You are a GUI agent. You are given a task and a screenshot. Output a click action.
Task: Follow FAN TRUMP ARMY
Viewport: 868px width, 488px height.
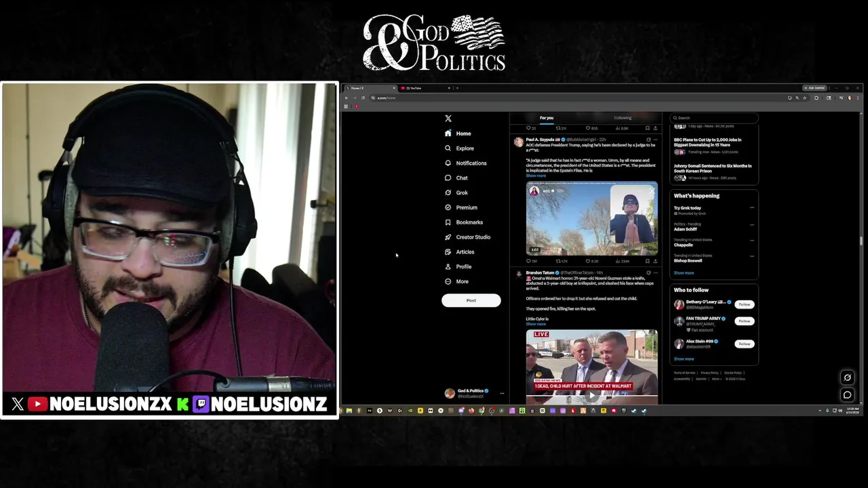[745, 321]
